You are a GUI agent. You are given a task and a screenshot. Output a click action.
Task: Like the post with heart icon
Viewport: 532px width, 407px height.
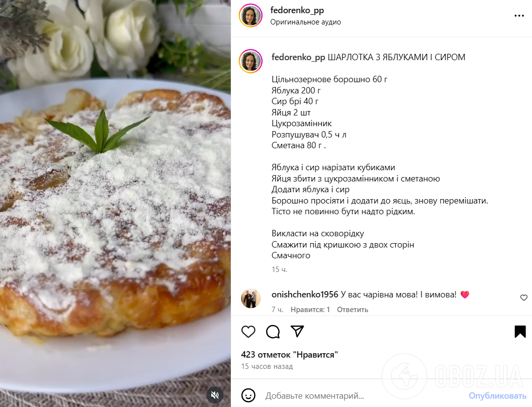click(248, 332)
